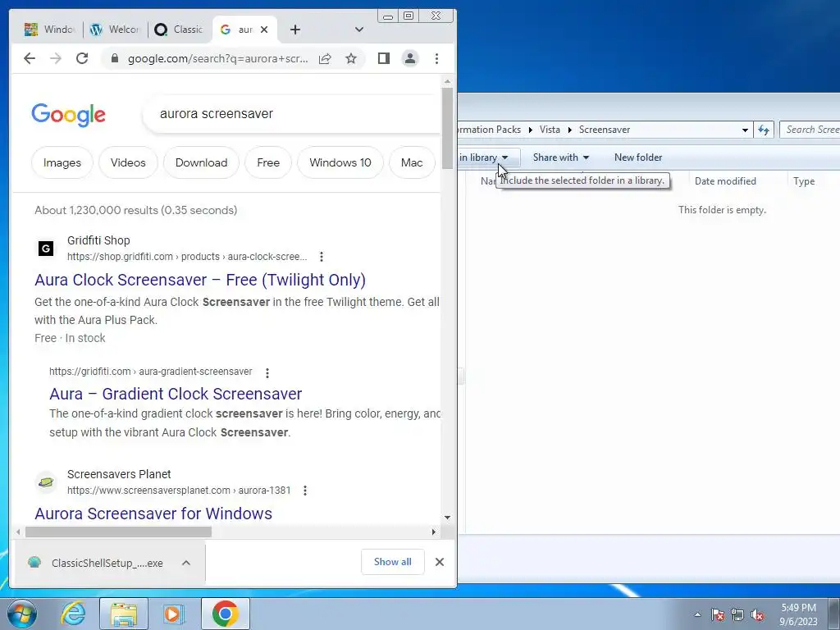Open network status tray icon
Screen dimensions: 840x630
point(737,614)
